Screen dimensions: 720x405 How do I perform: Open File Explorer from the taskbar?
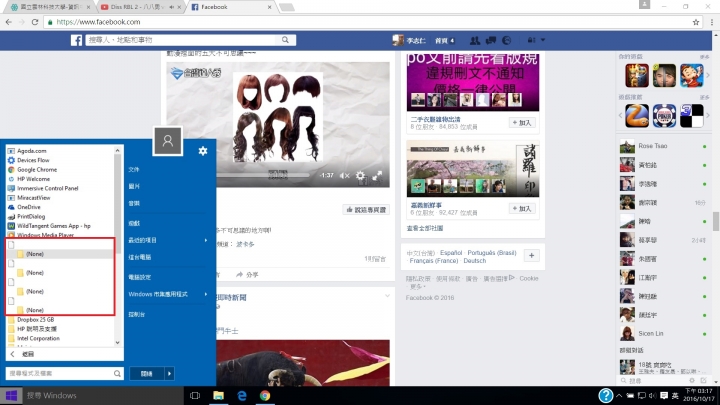click(218, 395)
